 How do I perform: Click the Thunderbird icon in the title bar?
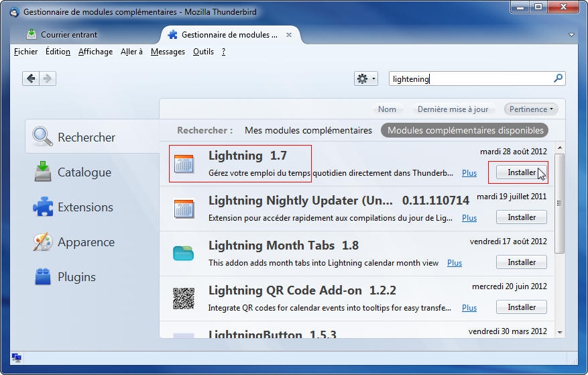coord(14,12)
